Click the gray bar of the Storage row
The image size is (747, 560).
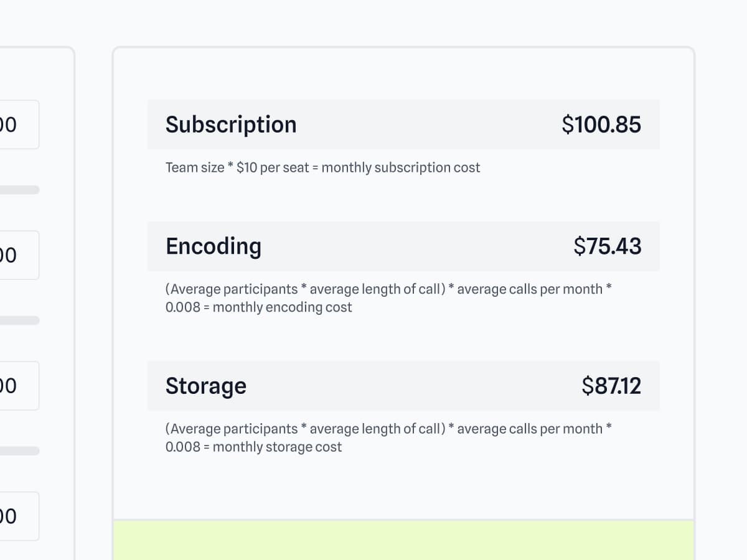coord(414,386)
